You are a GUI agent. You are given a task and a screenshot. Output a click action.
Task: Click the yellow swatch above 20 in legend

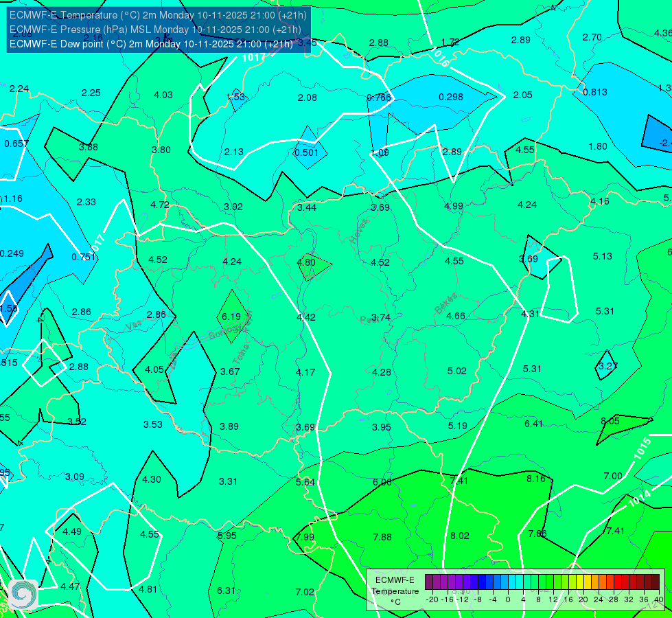click(x=580, y=582)
